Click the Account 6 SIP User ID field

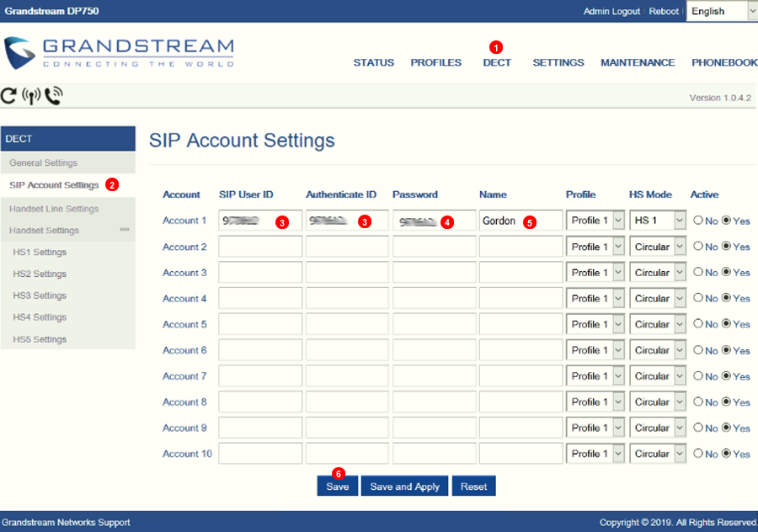(260, 350)
